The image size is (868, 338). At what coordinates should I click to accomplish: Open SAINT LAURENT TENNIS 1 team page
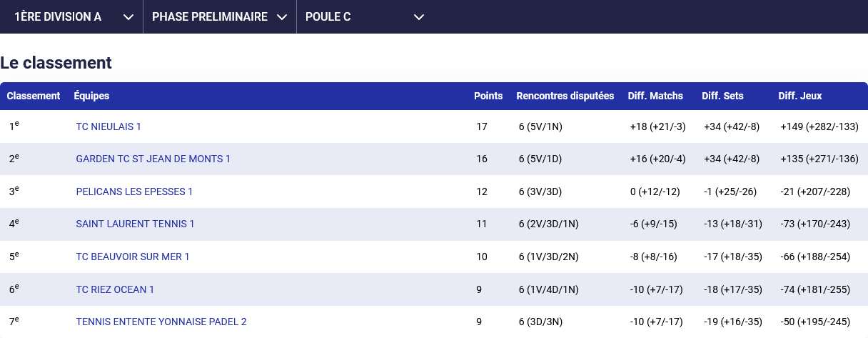pyautogui.click(x=135, y=224)
